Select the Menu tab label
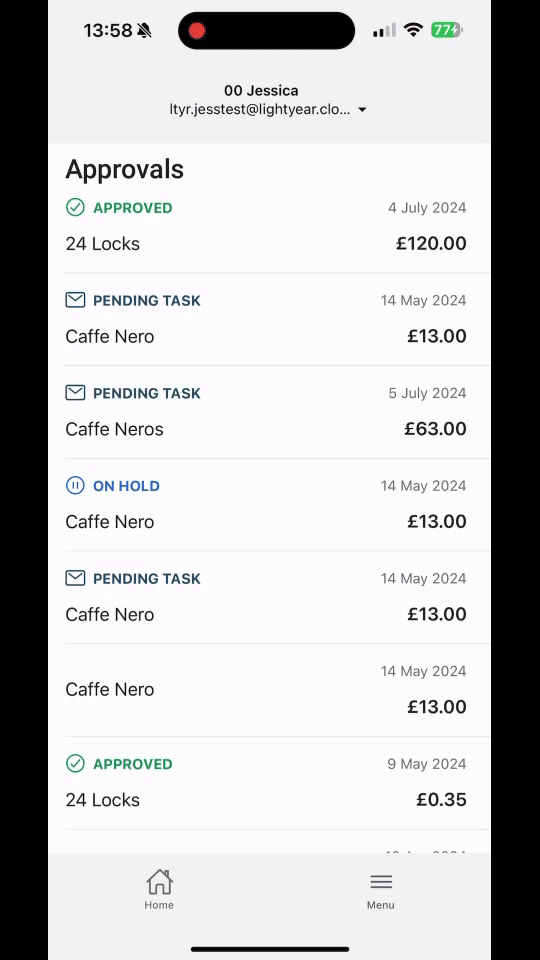 (381, 905)
